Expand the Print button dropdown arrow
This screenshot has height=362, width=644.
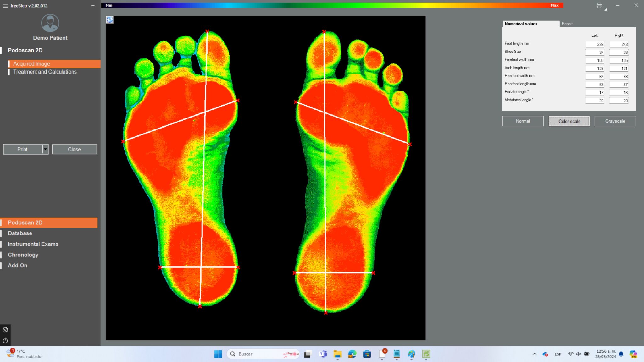click(x=45, y=149)
